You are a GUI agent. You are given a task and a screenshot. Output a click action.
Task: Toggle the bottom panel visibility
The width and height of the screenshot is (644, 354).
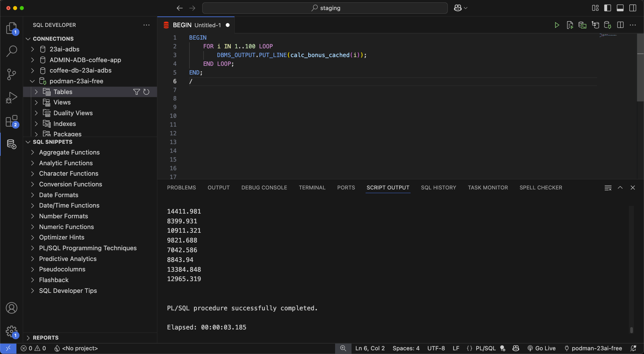click(620, 8)
